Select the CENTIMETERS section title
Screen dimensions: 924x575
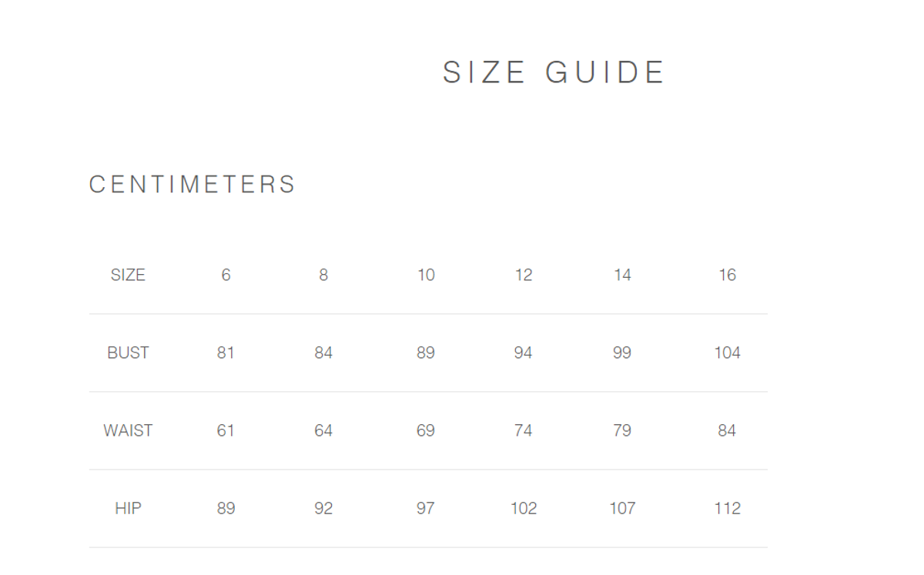[x=192, y=185]
